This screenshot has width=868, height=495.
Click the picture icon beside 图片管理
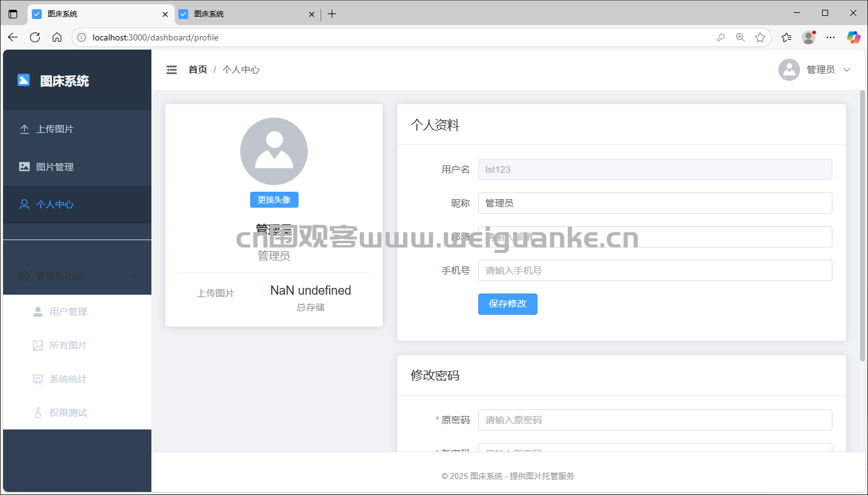(x=25, y=167)
